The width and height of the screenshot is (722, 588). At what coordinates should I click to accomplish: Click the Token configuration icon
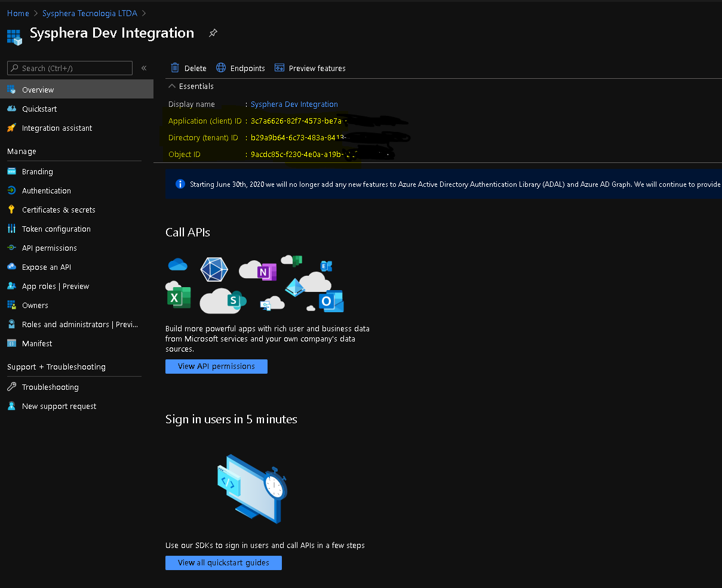click(x=11, y=229)
